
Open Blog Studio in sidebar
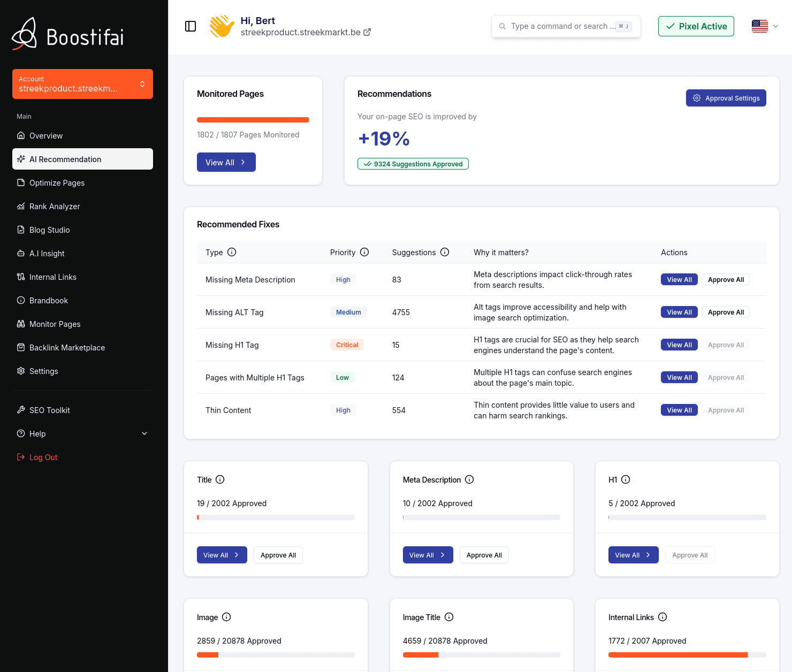point(82,230)
